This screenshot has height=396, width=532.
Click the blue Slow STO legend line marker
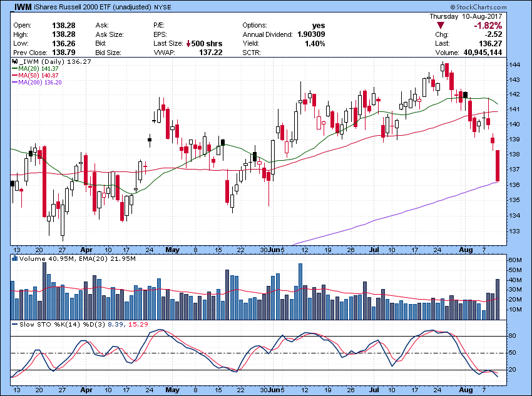[14, 324]
